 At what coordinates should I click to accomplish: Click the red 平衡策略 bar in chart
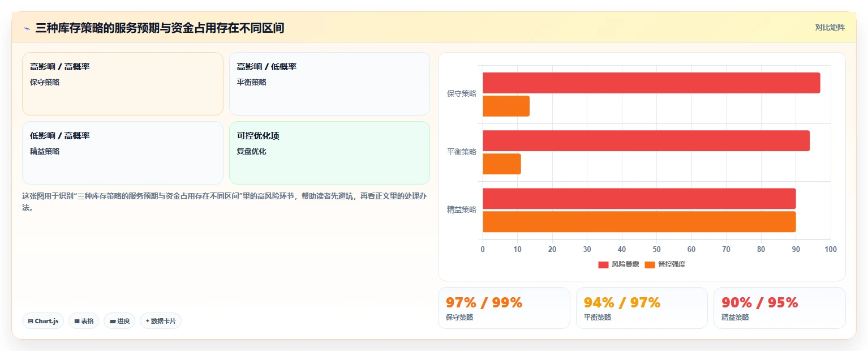tap(646, 141)
